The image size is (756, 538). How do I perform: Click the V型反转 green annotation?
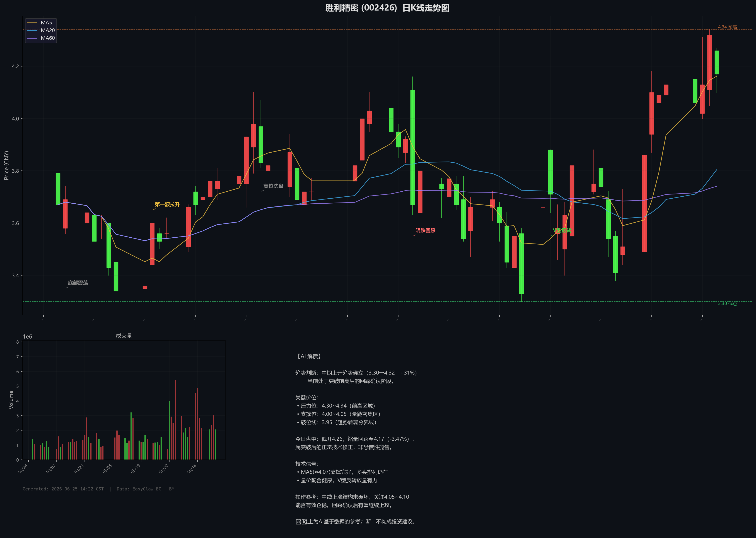pyautogui.click(x=562, y=231)
